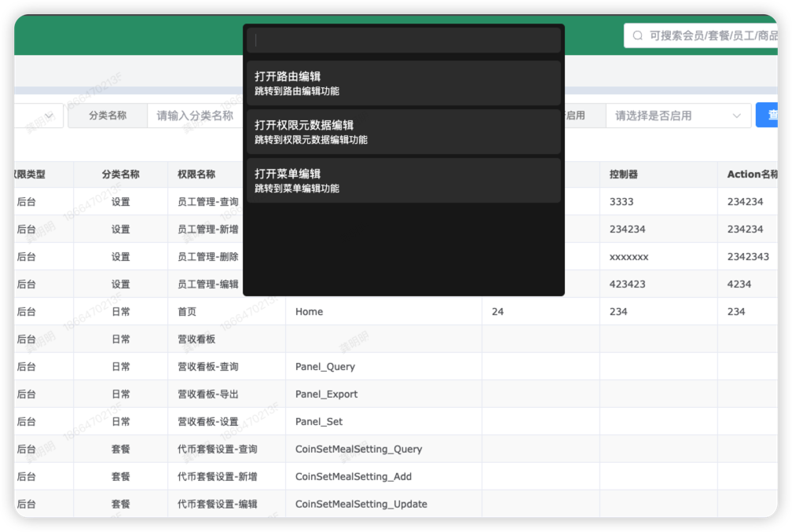Viewport: 792px width, 532px height.
Task: Select the 营收看板-查询 permission row
Action: (x=208, y=367)
